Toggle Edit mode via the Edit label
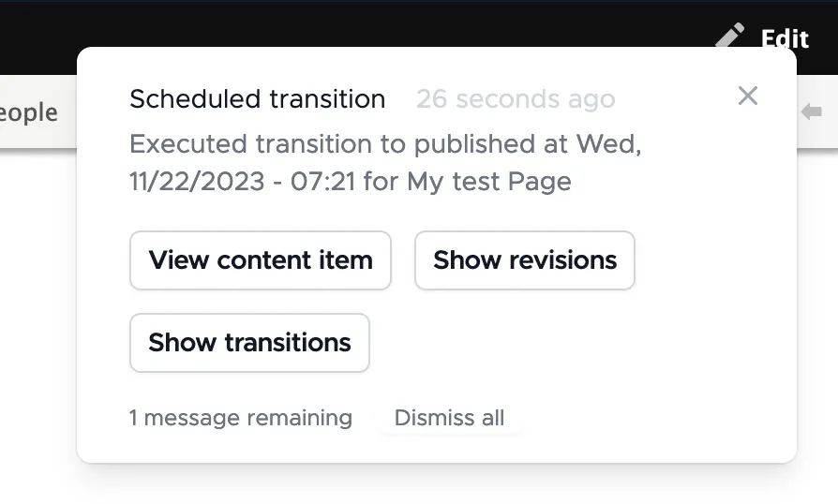This screenshot has width=838, height=504. pos(786,38)
